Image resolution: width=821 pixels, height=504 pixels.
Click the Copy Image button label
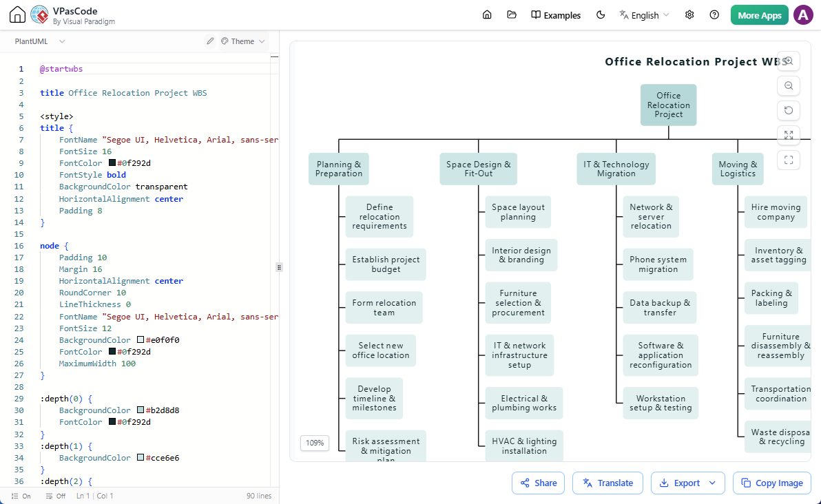(x=779, y=483)
